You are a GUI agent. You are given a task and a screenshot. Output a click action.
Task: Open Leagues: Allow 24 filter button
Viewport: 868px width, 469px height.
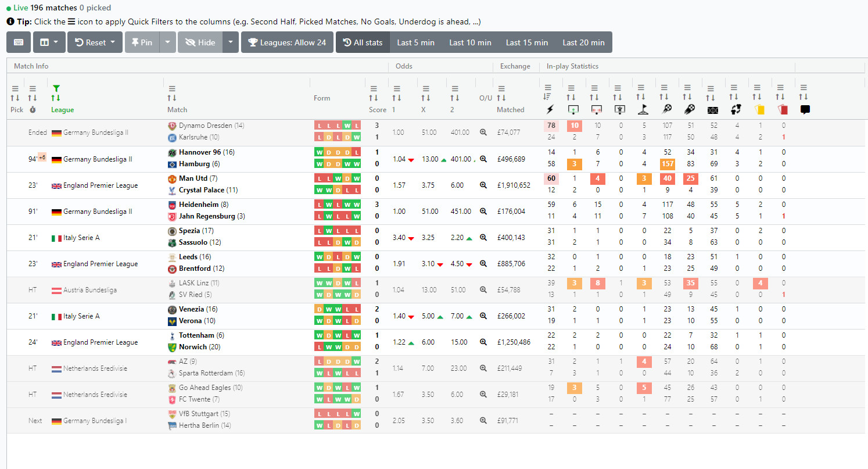click(286, 42)
